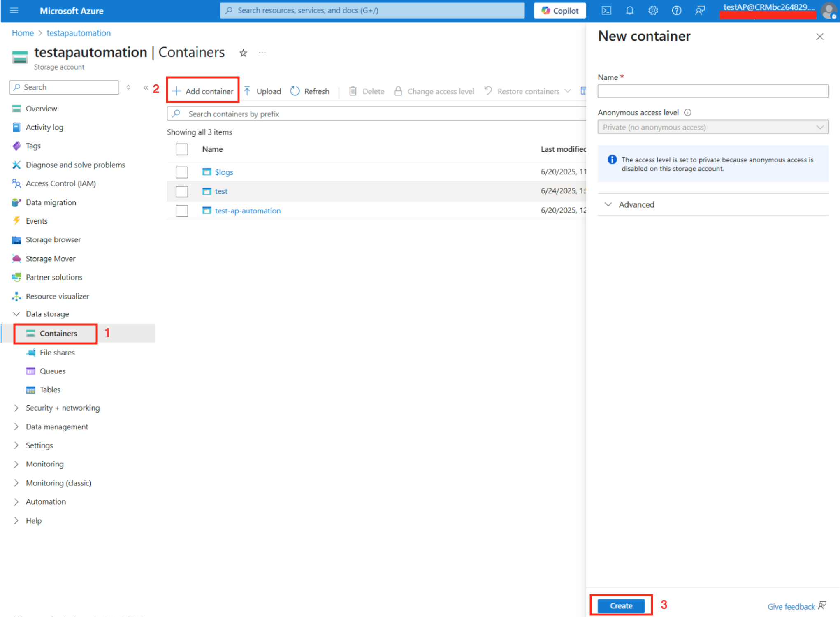Tick the test-ap-automation row checkbox
The image size is (840, 617).
(182, 211)
